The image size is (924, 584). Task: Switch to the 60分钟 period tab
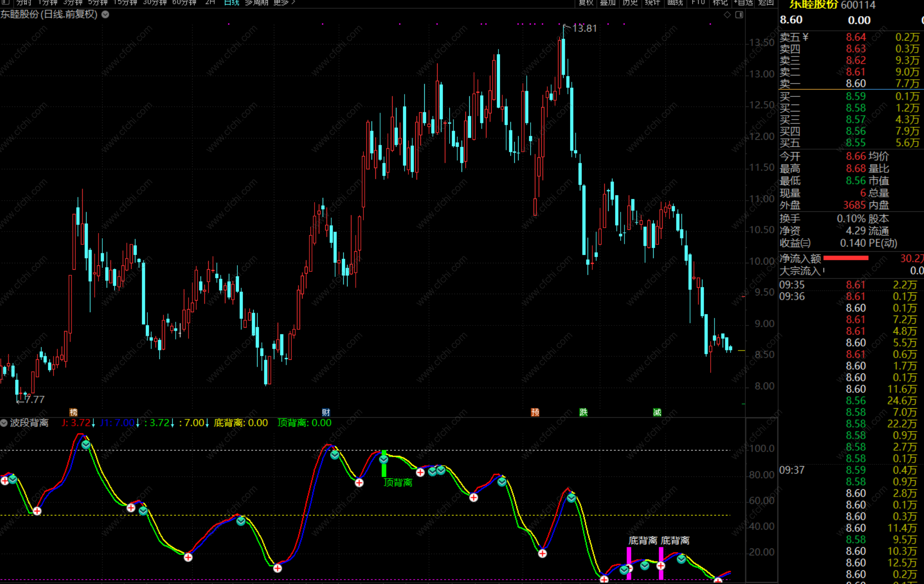184,2
